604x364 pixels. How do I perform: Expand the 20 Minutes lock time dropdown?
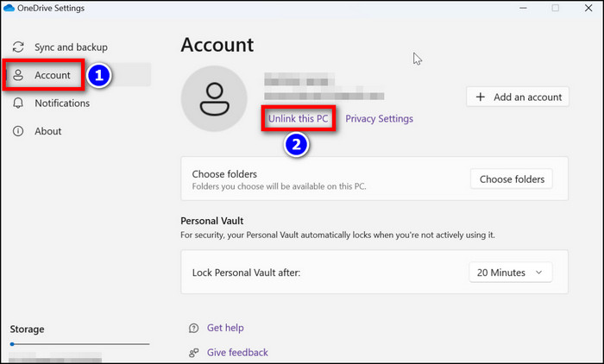(x=511, y=273)
